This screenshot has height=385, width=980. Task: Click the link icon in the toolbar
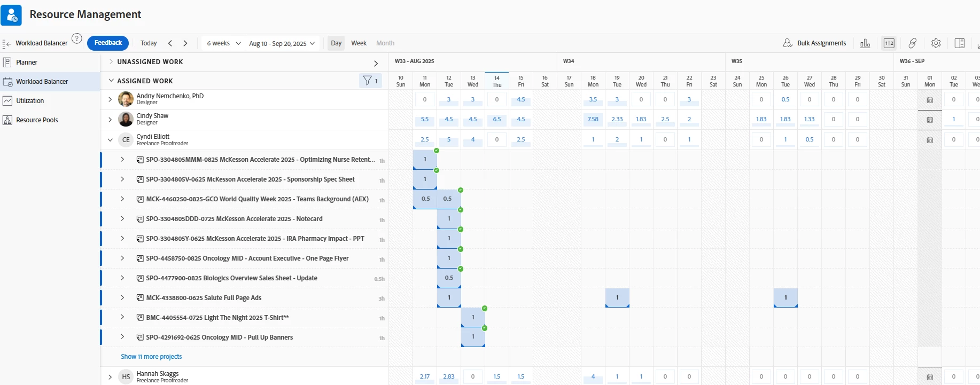pos(913,43)
